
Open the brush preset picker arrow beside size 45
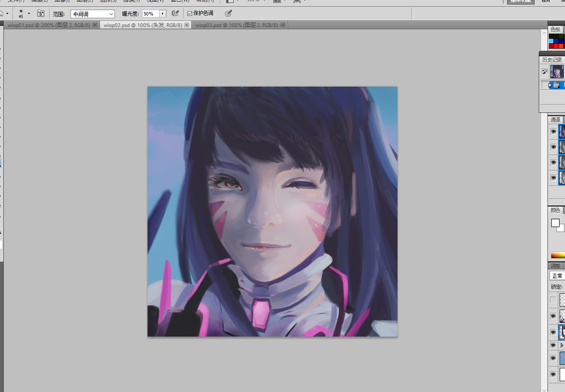coord(29,14)
